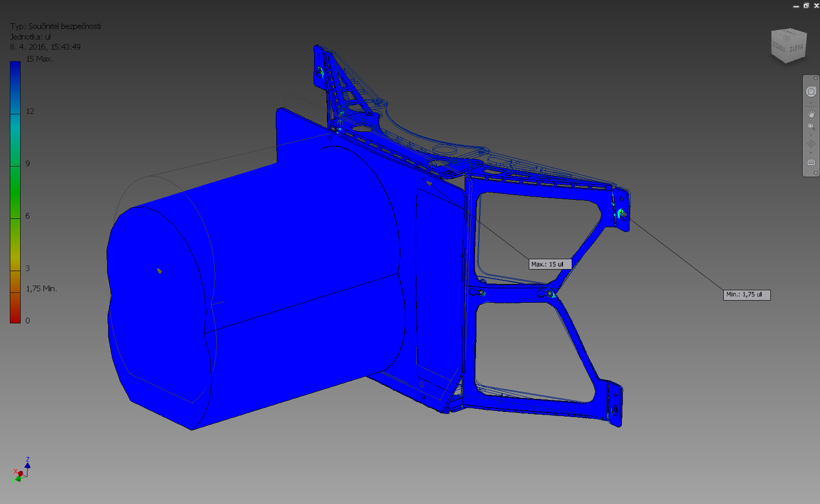Viewport: 820px width, 504px height.
Task: Expand the navigation wheel options arrow
Action: pyautogui.click(x=811, y=103)
